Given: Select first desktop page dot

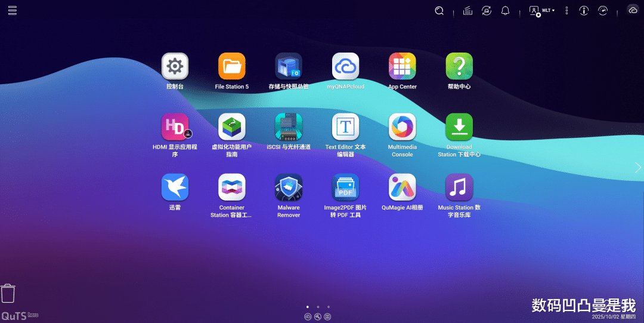Looking at the screenshot, I should point(308,307).
